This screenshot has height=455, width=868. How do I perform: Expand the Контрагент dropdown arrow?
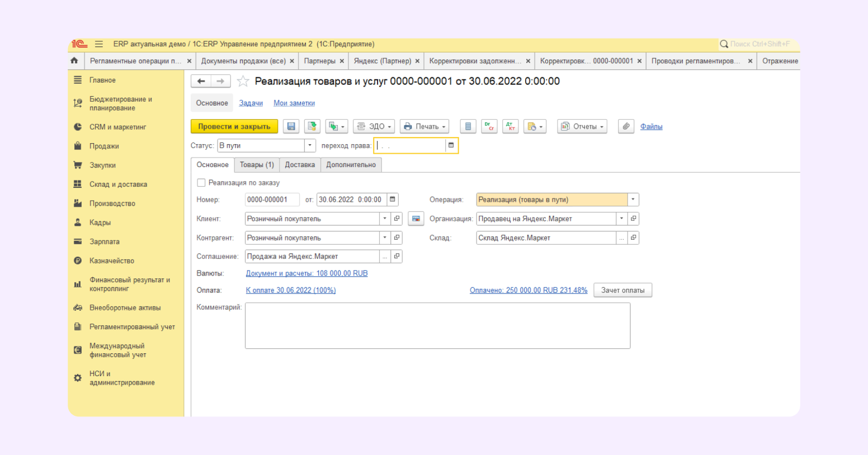pos(385,238)
